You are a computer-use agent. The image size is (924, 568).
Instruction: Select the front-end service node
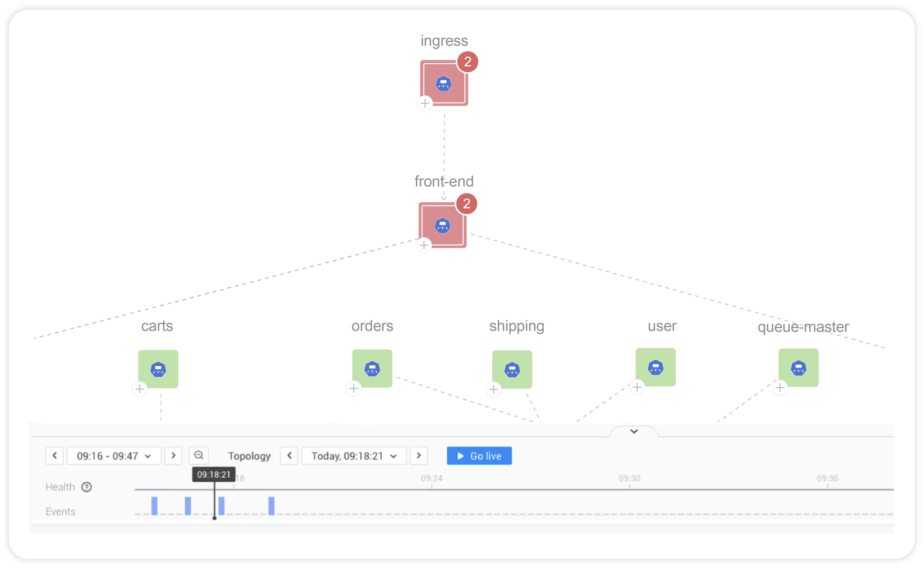[x=442, y=225]
